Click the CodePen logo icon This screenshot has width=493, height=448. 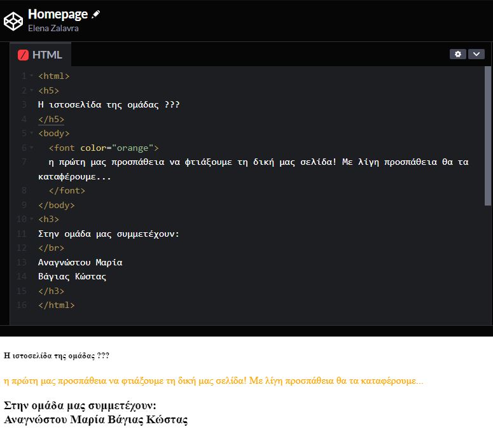pos(13,21)
